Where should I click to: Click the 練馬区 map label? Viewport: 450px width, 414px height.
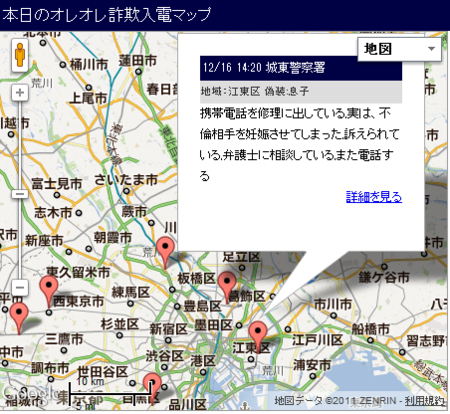coord(131,292)
